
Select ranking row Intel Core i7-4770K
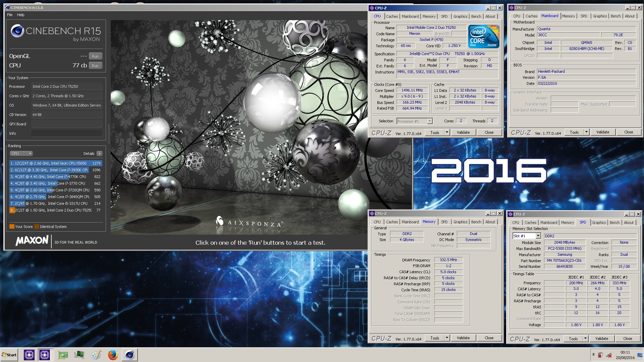(x=56, y=177)
